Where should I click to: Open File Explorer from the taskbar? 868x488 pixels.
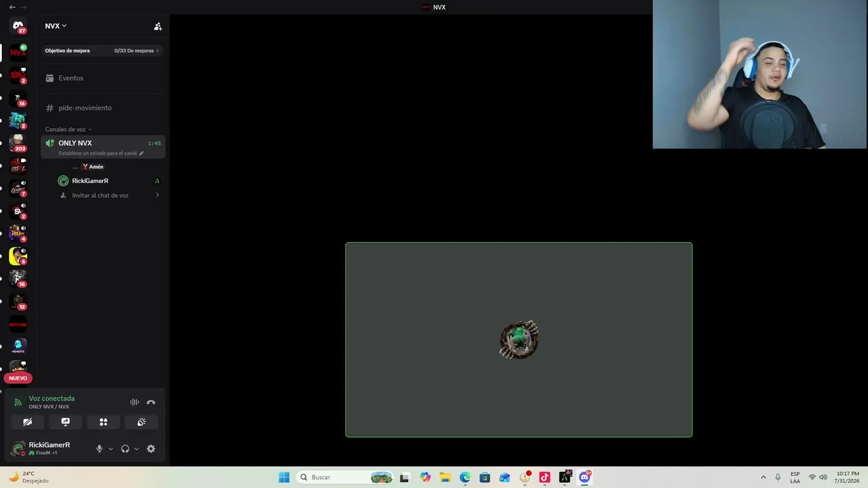pos(445,477)
